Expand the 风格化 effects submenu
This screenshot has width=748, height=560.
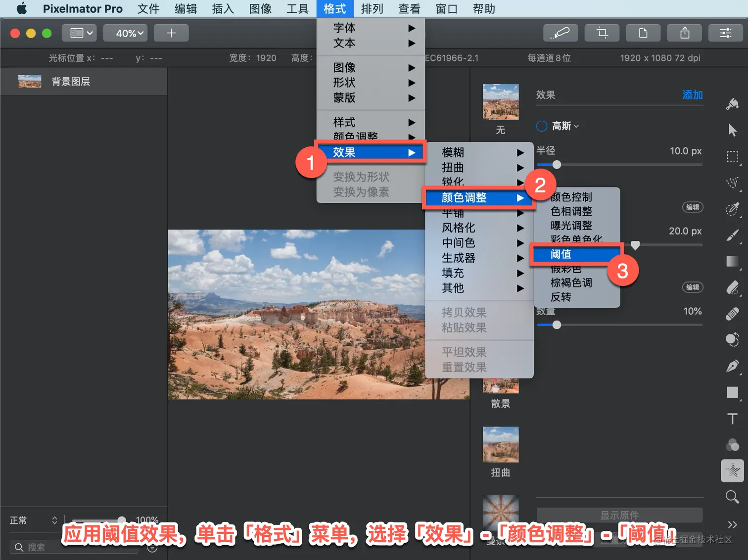[x=479, y=228]
